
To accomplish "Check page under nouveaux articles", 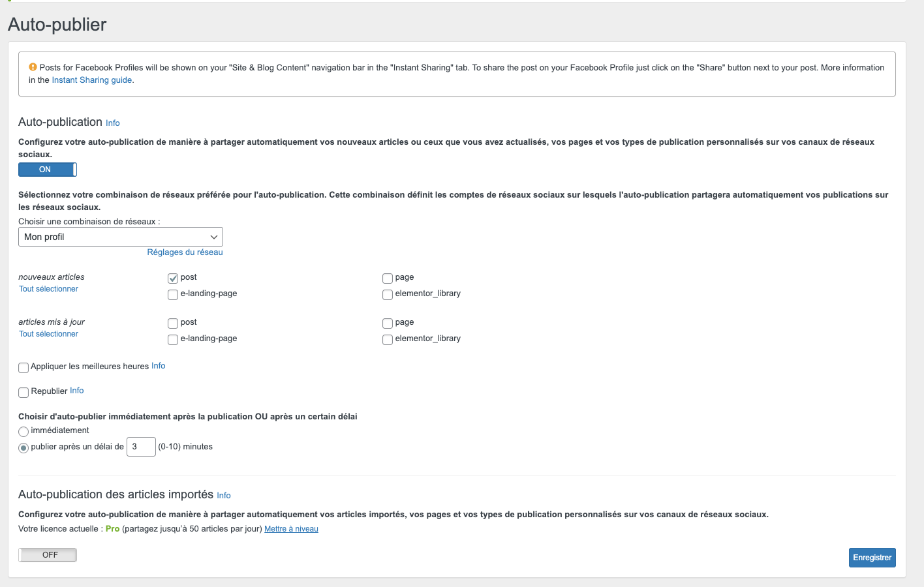I will click(388, 278).
